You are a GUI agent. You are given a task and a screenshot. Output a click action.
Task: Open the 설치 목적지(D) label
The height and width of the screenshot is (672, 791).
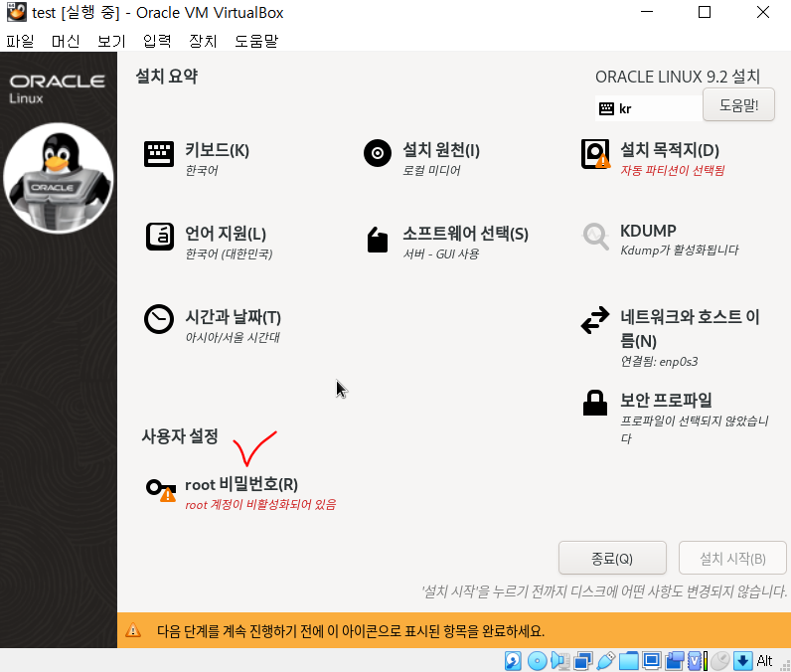[x=670, y=150]
